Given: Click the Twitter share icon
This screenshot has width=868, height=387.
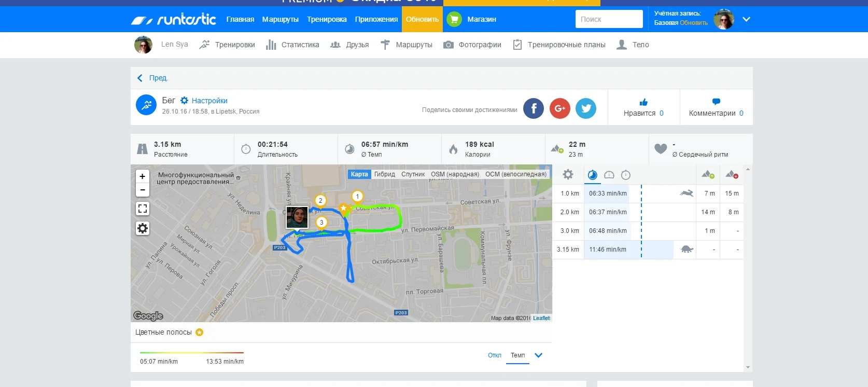Looking at the screenshot, I should (x=586, y=108).
